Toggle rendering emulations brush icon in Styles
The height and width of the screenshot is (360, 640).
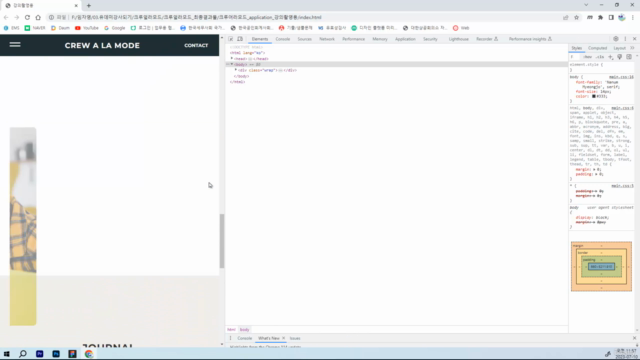point(620,57)
